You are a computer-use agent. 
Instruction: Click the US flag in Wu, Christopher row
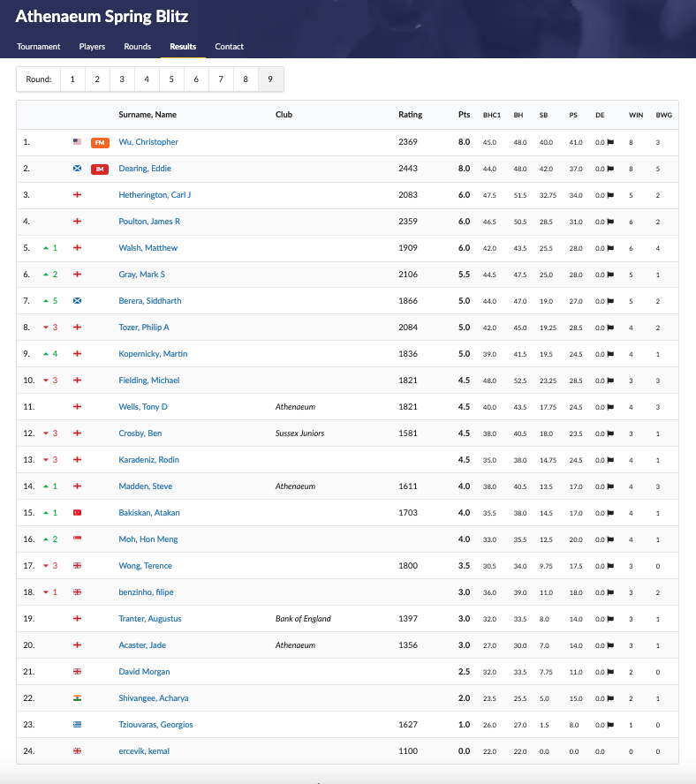click(77, 142)
